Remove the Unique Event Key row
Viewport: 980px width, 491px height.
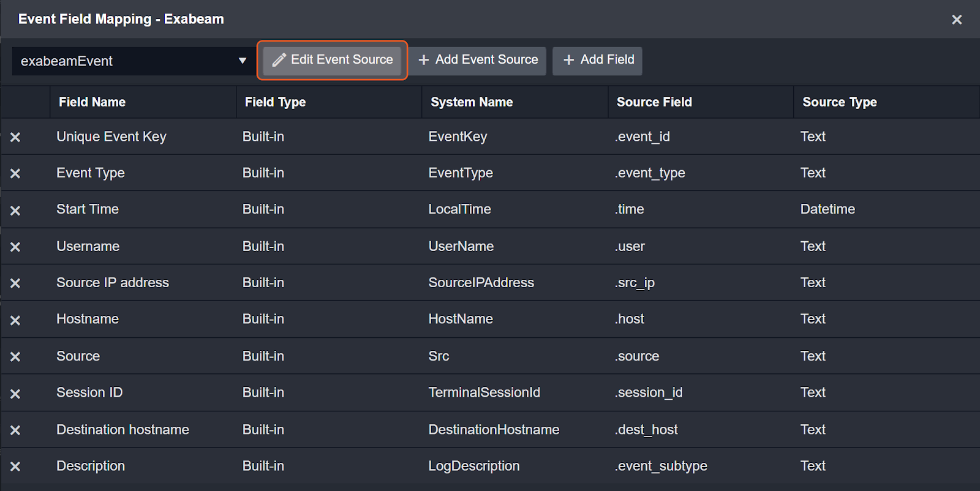pyautogui.click(x=15, y=137)
